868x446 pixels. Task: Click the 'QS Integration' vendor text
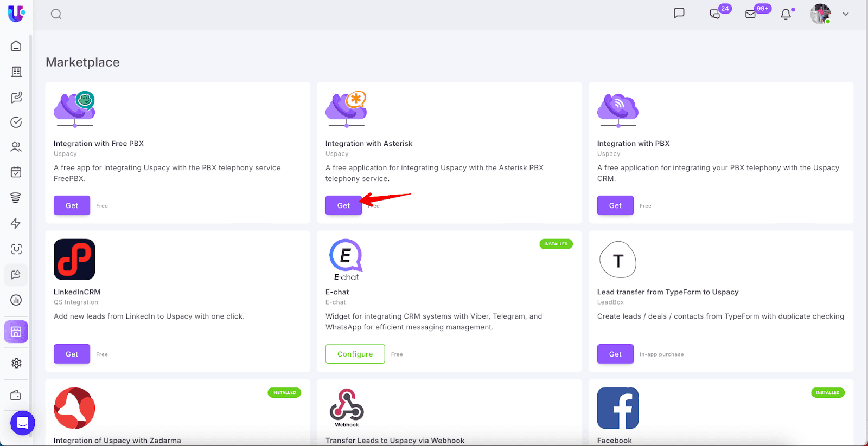[76, 302]
